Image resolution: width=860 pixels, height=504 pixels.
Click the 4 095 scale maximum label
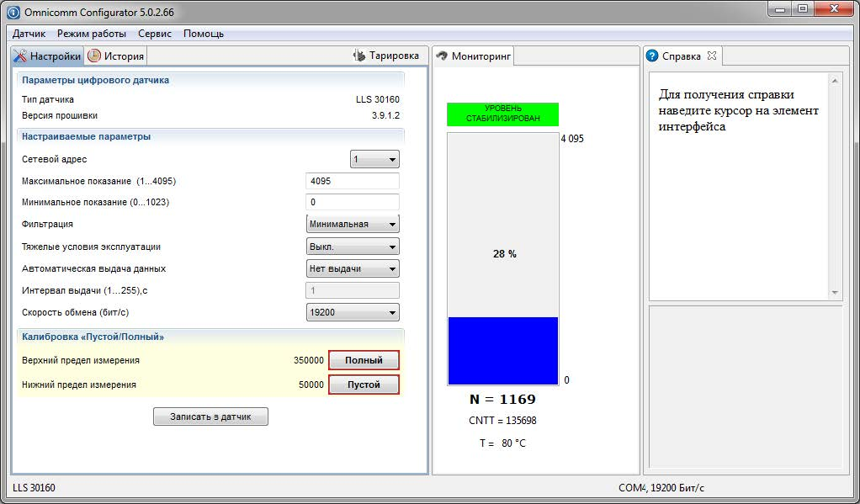pyautogui.click(x=572, y=139)
